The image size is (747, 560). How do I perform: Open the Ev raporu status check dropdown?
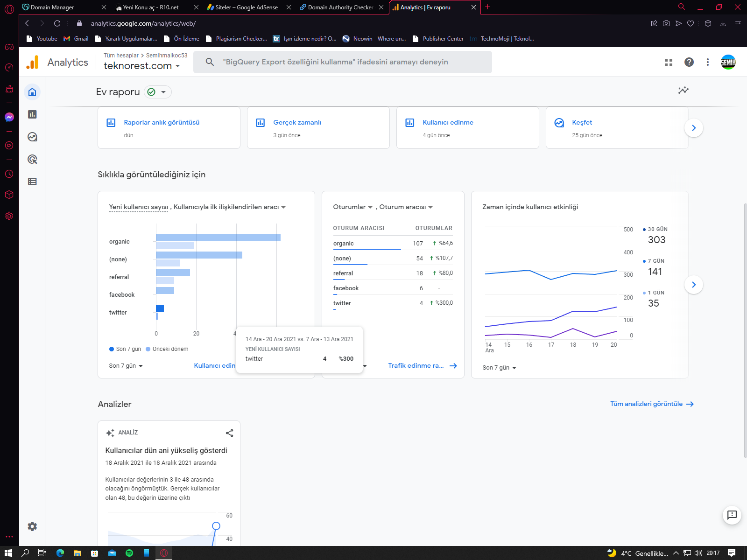point(157,92)
